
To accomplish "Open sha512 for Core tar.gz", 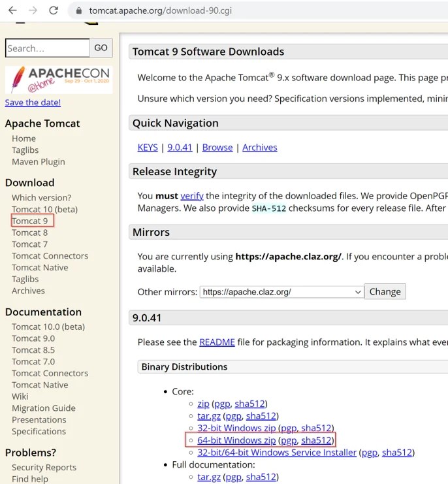I will (x=261, y=416).
